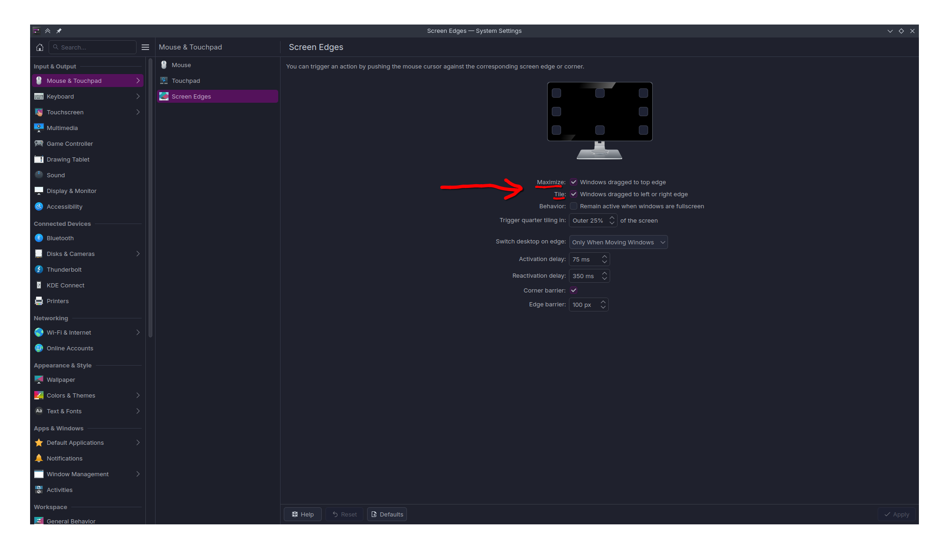The height and width of the screenshot is (560, 949).
Task: Click the Mouse icon in submenu
Action: click(164, 65)
